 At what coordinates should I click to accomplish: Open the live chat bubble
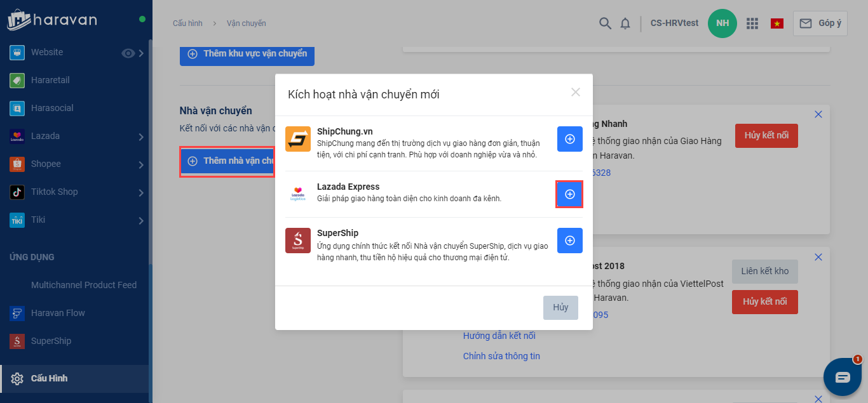click(x=843, y=377)
